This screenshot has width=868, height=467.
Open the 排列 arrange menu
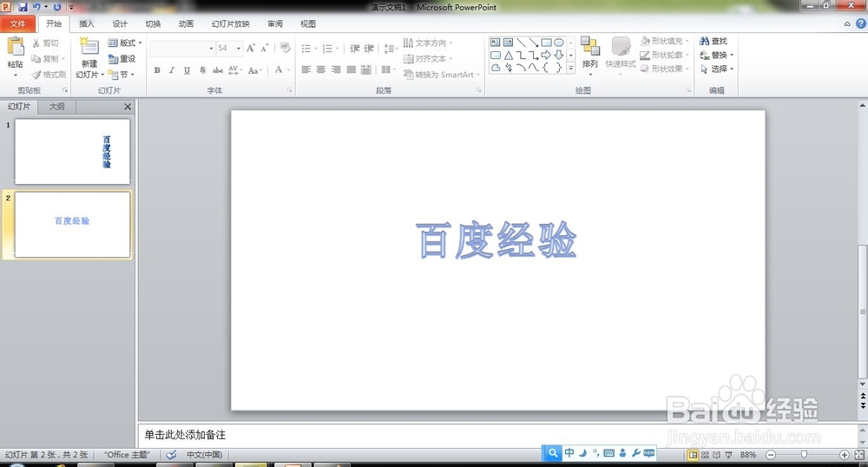(x=590, y=56)
